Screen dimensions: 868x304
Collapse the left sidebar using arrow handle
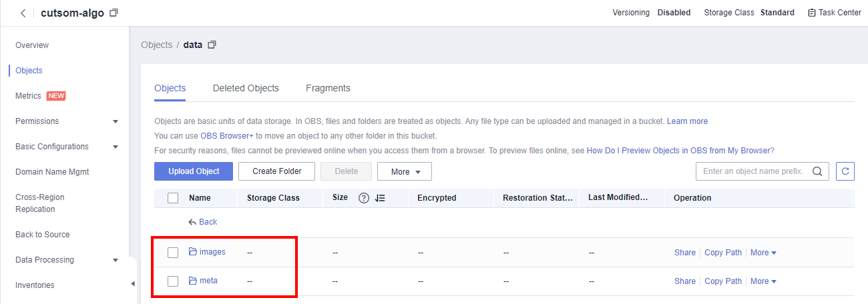point(132,284)
